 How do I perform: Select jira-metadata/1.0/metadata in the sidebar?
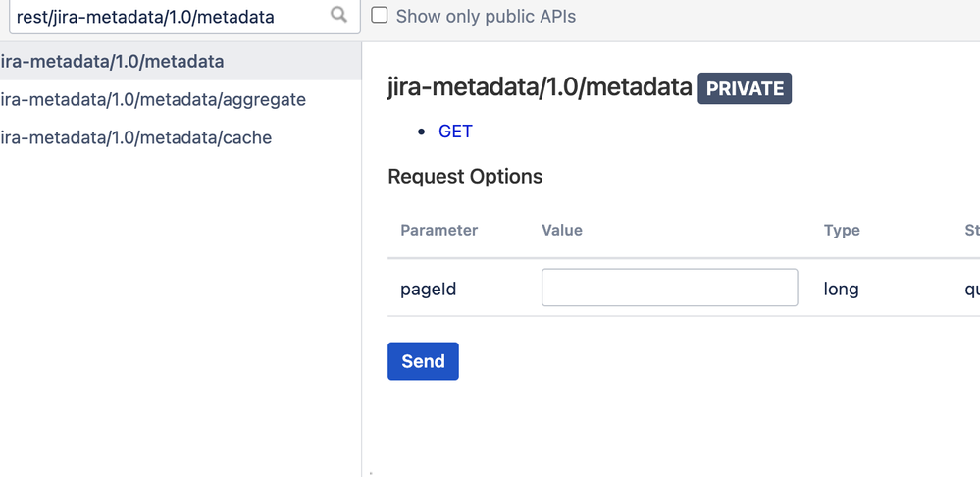click(x=113, y=62)
